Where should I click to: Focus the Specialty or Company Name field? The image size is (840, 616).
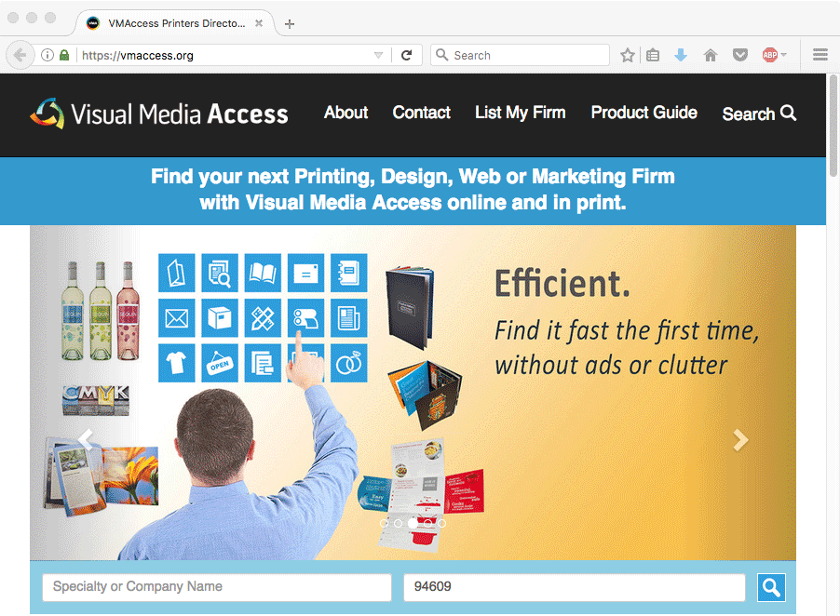pyautogui.click(x=217, y=587)
